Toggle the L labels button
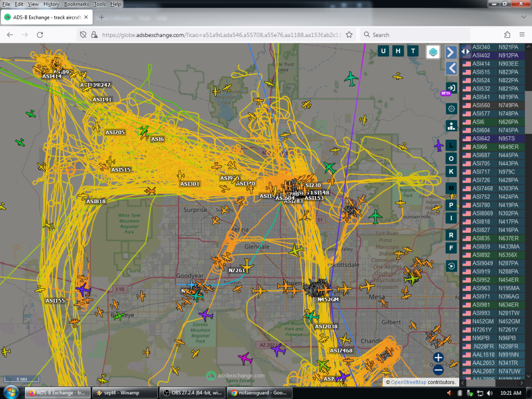532x399 pixels. (451, 145)
